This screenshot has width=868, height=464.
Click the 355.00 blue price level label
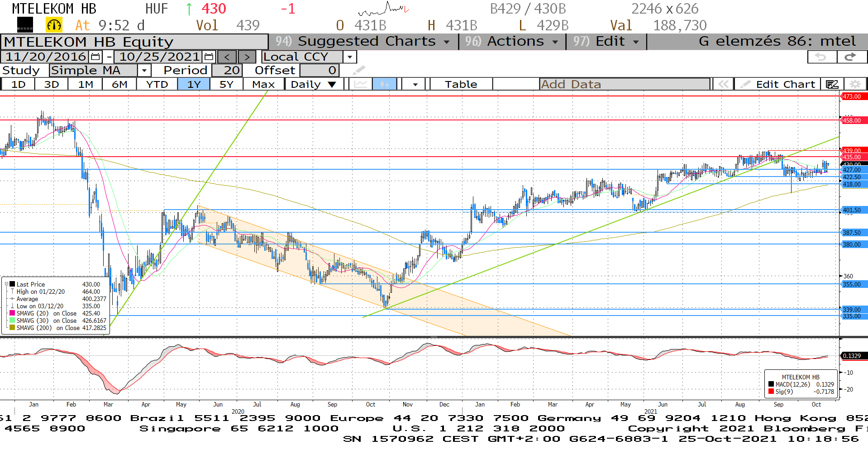[x=854, y=284]
